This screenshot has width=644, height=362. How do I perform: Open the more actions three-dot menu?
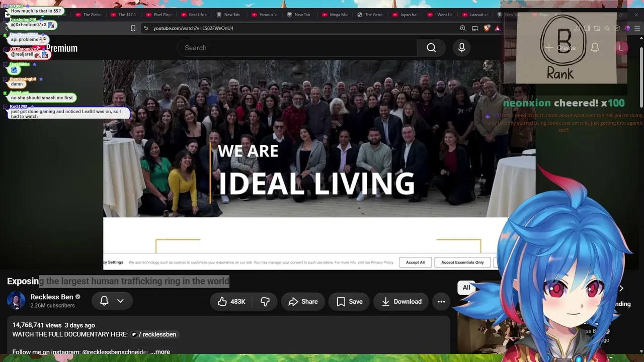[x=441, y=302]
